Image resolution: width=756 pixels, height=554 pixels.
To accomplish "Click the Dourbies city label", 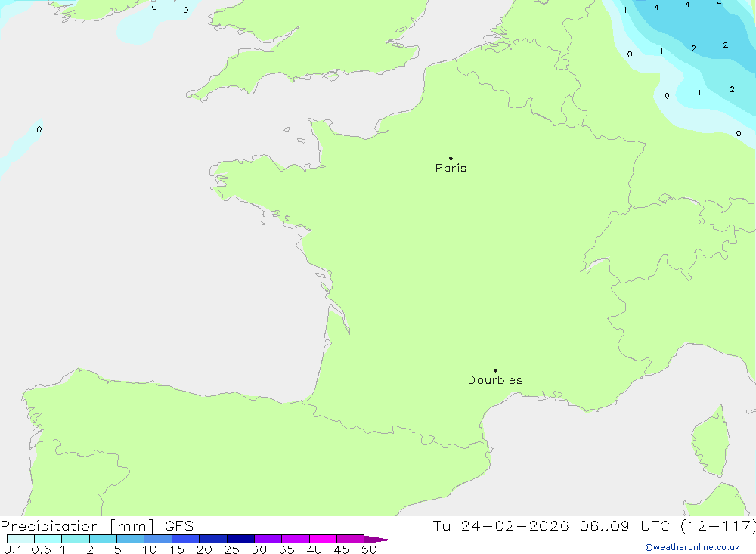I will 495,380.
